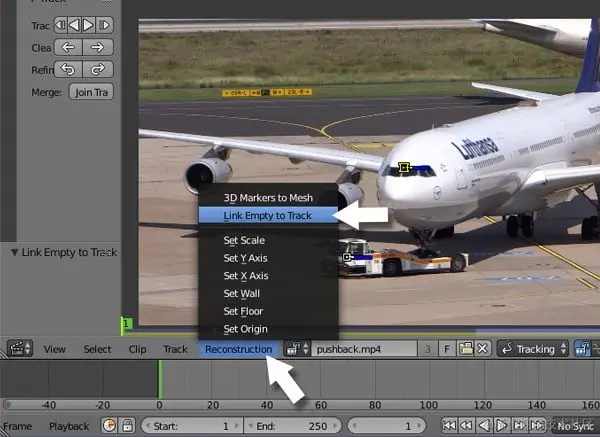Play the animation in reverse
The height and width of the screenshot is (437, 600).
tap(484, 426)
